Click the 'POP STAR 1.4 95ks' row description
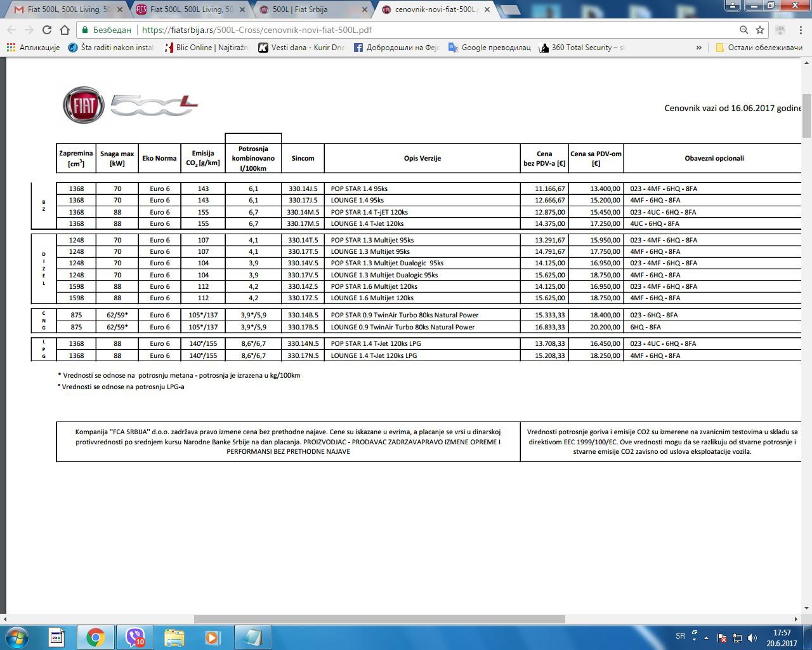Image resolution: width=812 pixels, height=650 pixels. (359, 189)
